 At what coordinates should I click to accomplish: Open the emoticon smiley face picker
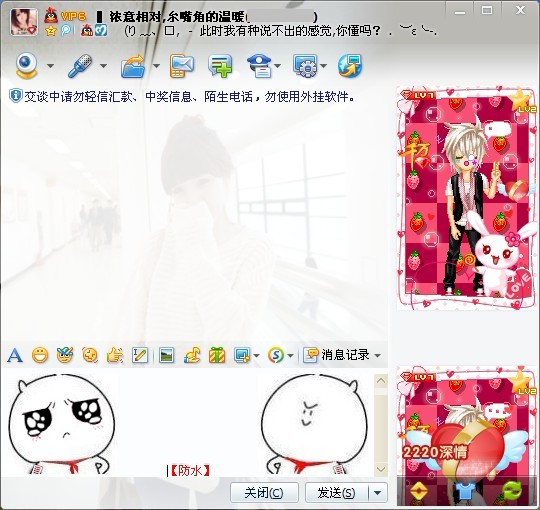click(x=40, y=355)
